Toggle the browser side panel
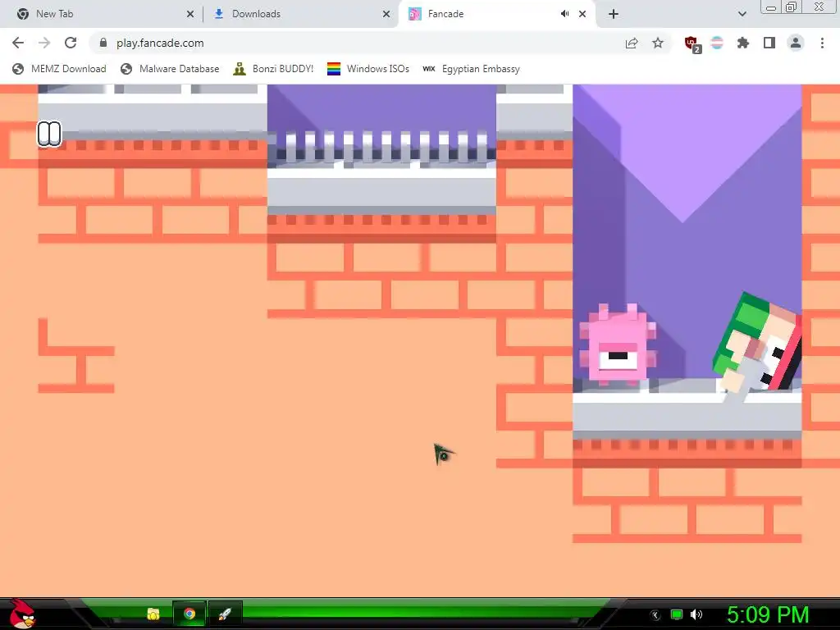The height and width of the screenshot is (630, 840). point(769,43)
